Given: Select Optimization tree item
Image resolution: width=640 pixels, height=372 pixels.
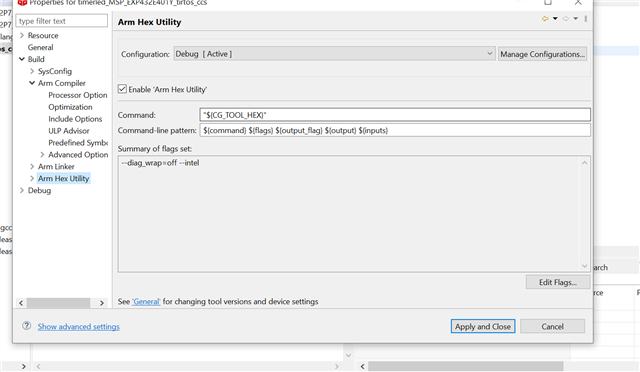Looking at the screenshot, I should click(70, 107).
